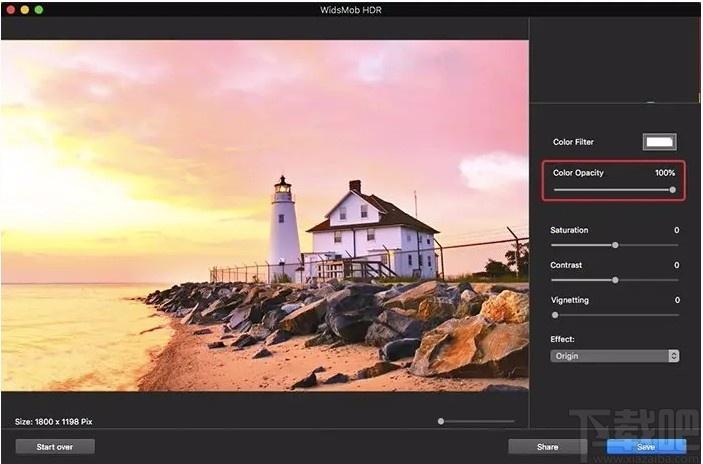This screenshot has height=464, width=703.
Task: Click the Vignetting slider handle
Action: tap(555, 315)
